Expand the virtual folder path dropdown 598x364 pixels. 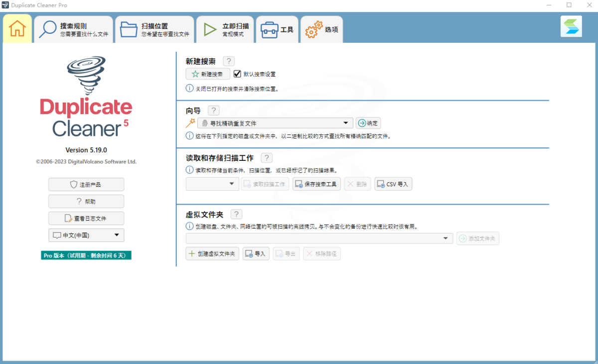point(319,239)
